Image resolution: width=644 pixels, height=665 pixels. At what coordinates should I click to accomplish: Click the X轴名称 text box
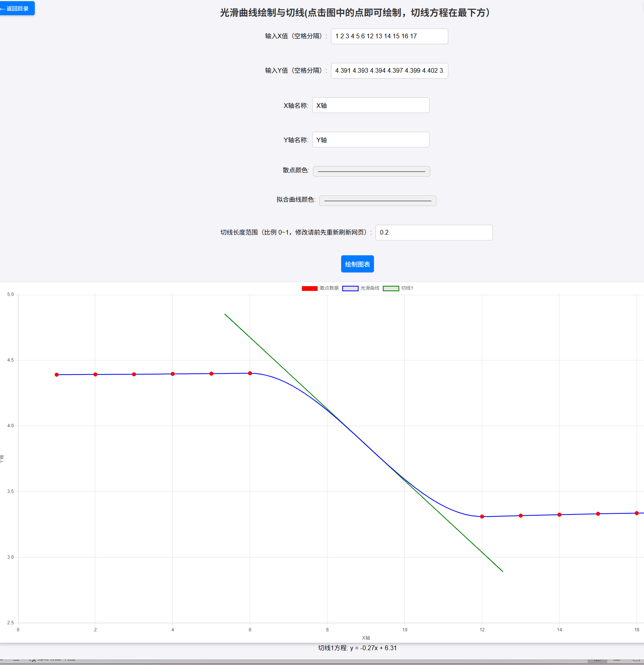pos(370,105)
